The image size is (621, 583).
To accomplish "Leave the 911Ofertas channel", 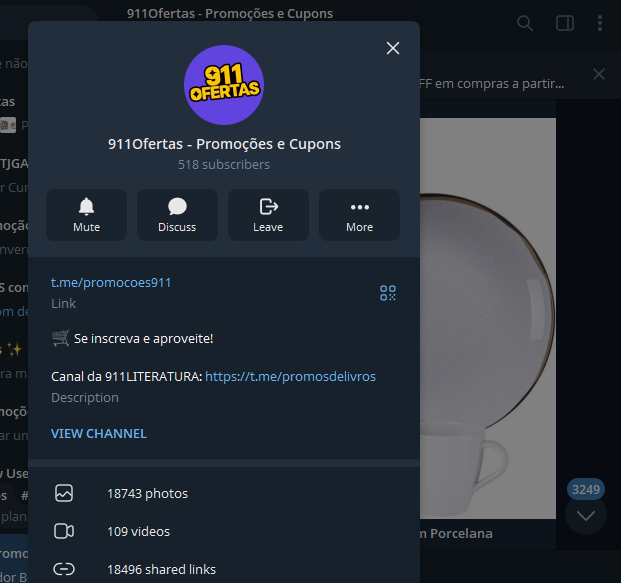I will pyautogui.click(x=268, y=215).
